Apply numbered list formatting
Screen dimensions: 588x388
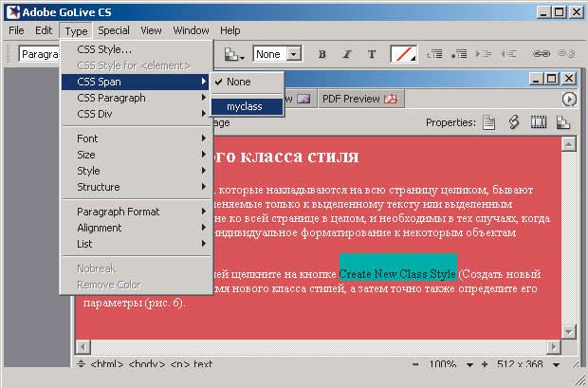click(434, 54)
